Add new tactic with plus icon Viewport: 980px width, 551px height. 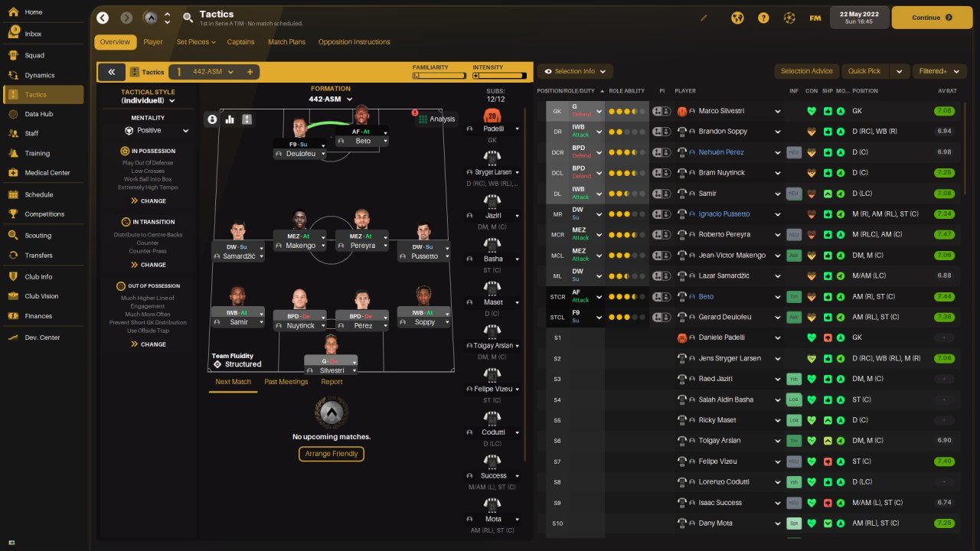pos(250,72)
